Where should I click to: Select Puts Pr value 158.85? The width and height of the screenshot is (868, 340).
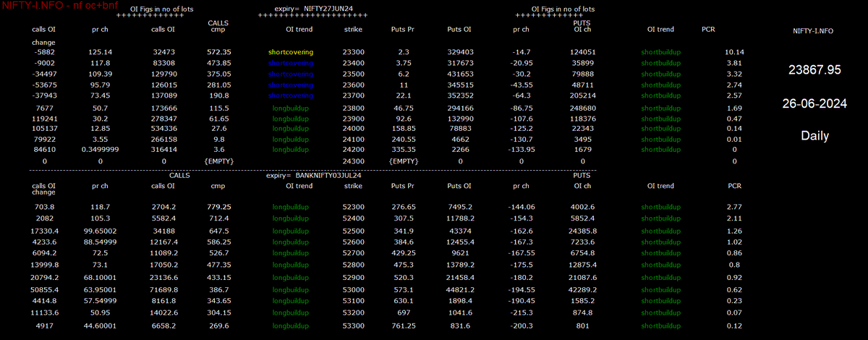(x=404, y=128)
